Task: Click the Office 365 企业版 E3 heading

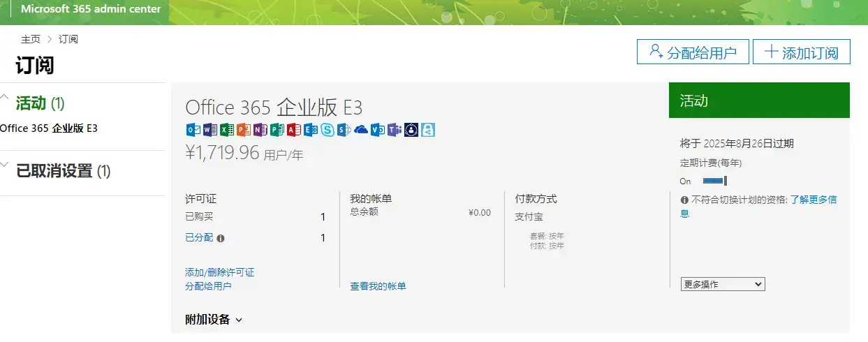Action: coord(274,107)
